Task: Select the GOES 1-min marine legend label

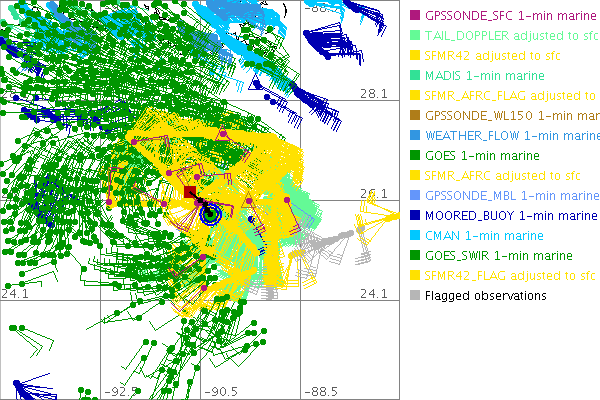Action: (482, 156)
